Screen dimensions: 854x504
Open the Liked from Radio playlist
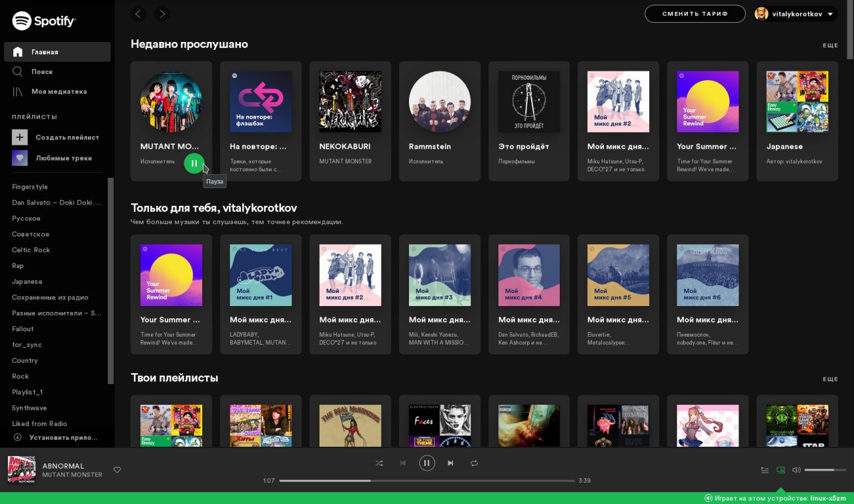(x=39, y=423)
